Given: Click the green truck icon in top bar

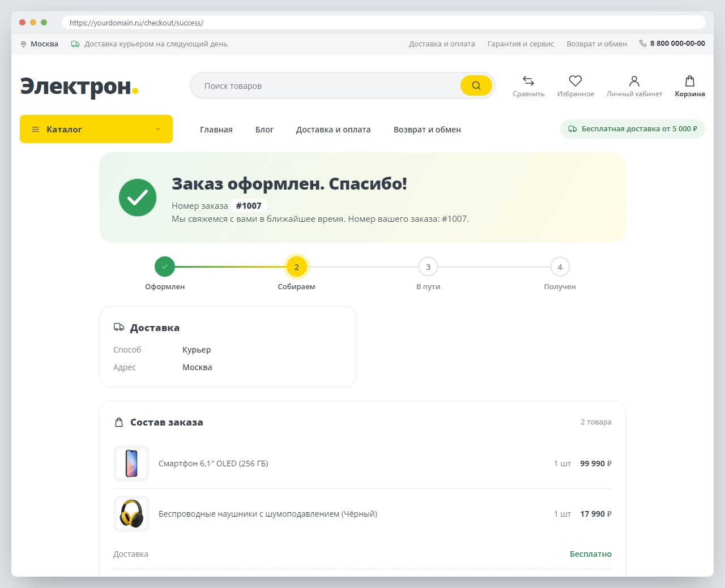Looking at the screenshot, I should [75, 44].
